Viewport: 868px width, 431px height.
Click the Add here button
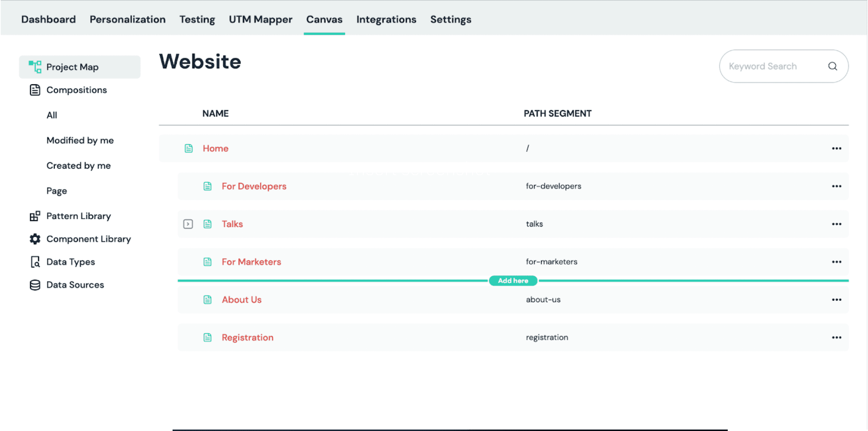(x=513, y=280)
